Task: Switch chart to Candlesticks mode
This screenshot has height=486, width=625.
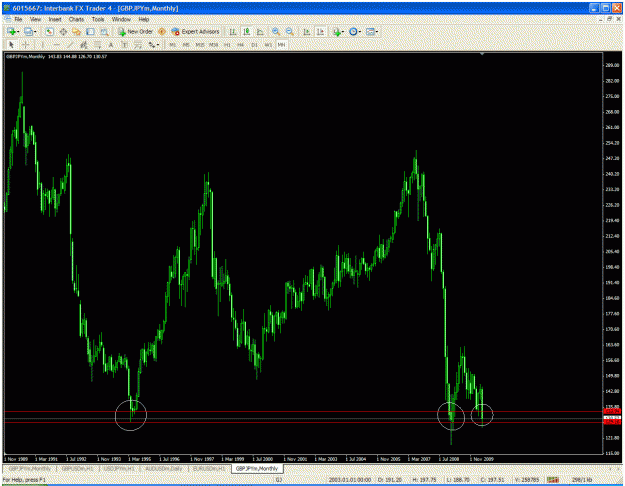Action: 246,31
